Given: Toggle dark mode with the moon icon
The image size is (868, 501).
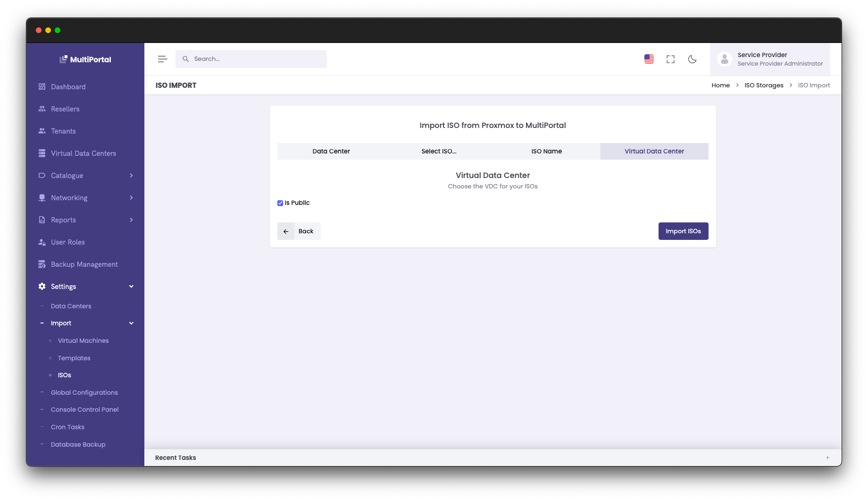Looking at the screenshot, I should click(x=692, y=59).
